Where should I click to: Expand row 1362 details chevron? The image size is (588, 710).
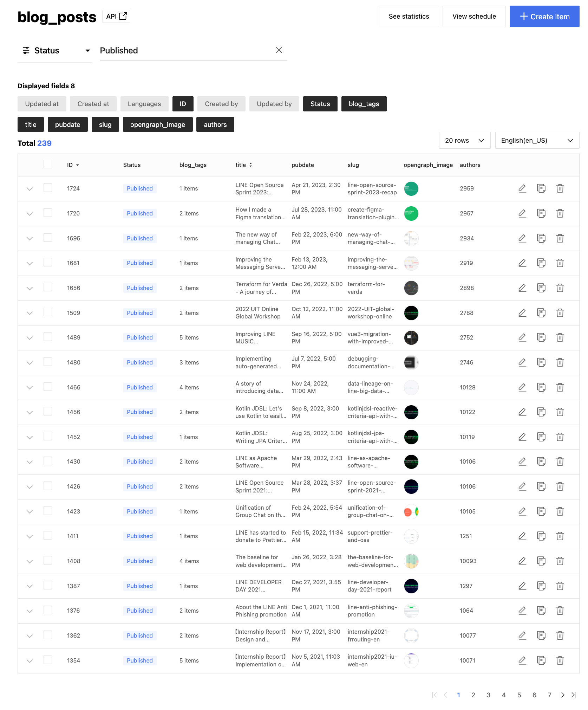tap(30, 636)
